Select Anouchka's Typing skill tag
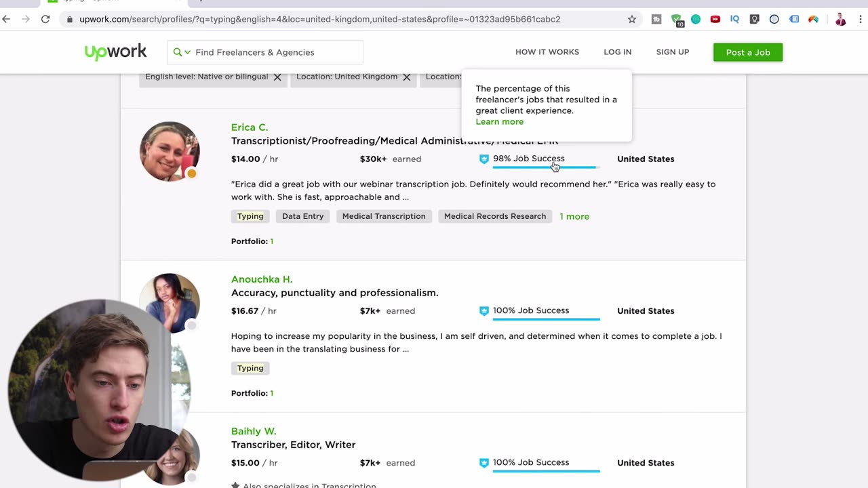 250,368
